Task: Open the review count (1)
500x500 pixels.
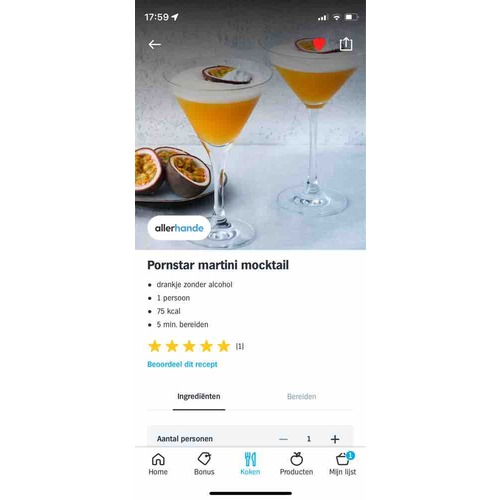Action: click(x=240, y=346)
